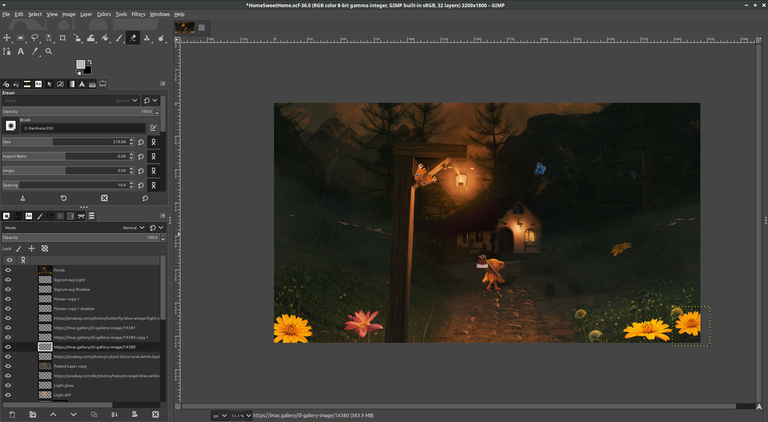Select the Clone stamp tool

pyautogui.click(x=147, y=38)
